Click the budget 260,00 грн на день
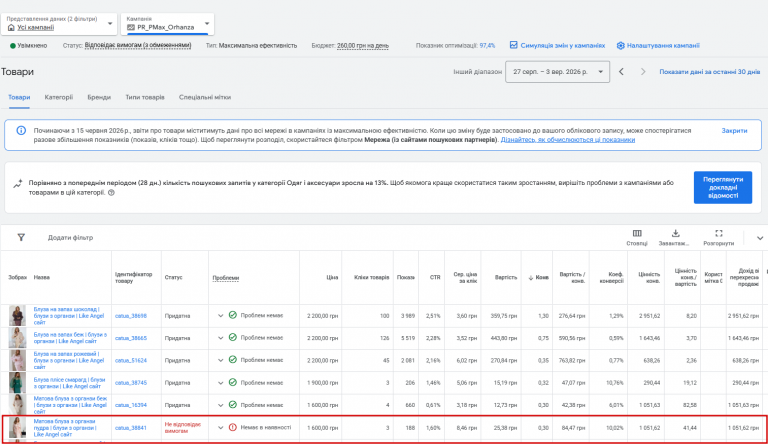 (x=362, y=46)
